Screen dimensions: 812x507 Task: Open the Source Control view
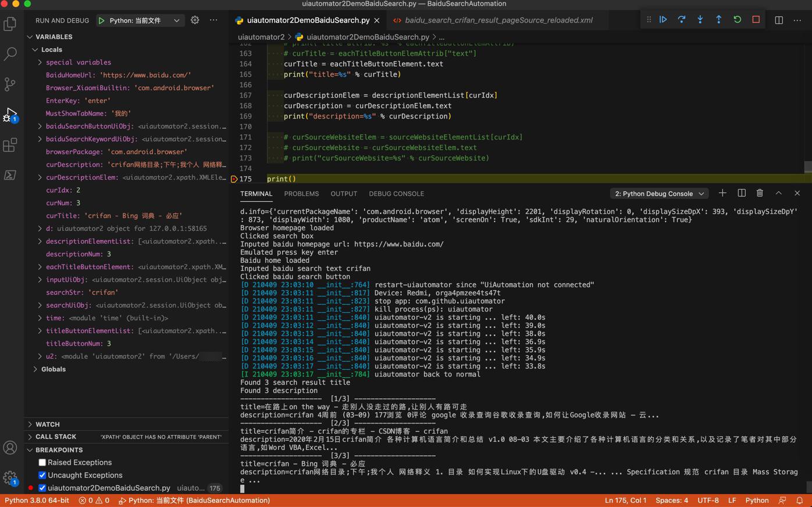[x=10, y=84]
